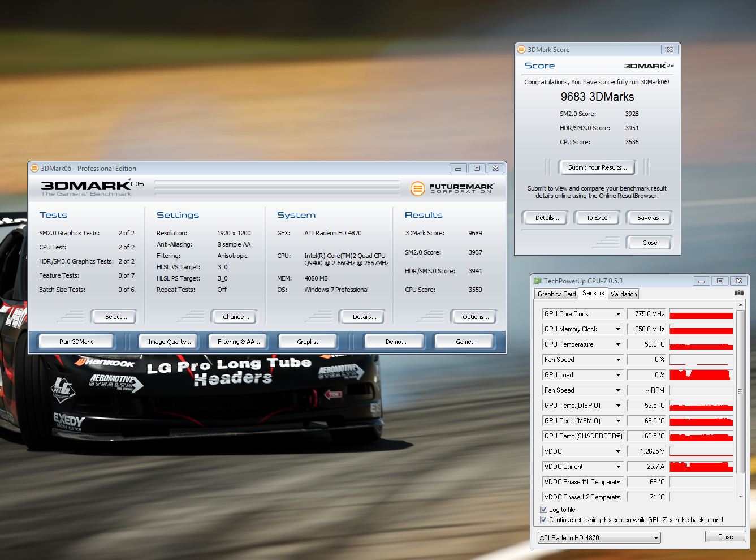
Task: Open the GPU Load sensor dropdown
Action: tap(618, 375)
